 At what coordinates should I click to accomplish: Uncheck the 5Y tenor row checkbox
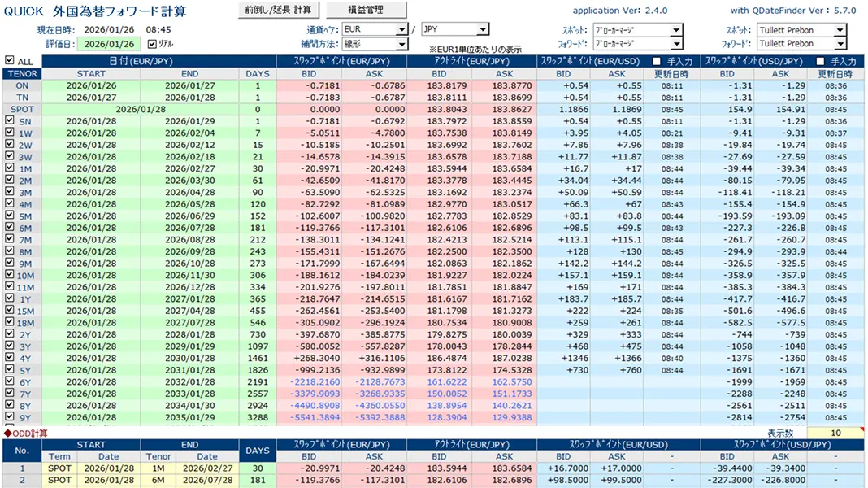[x=10, y=369]
